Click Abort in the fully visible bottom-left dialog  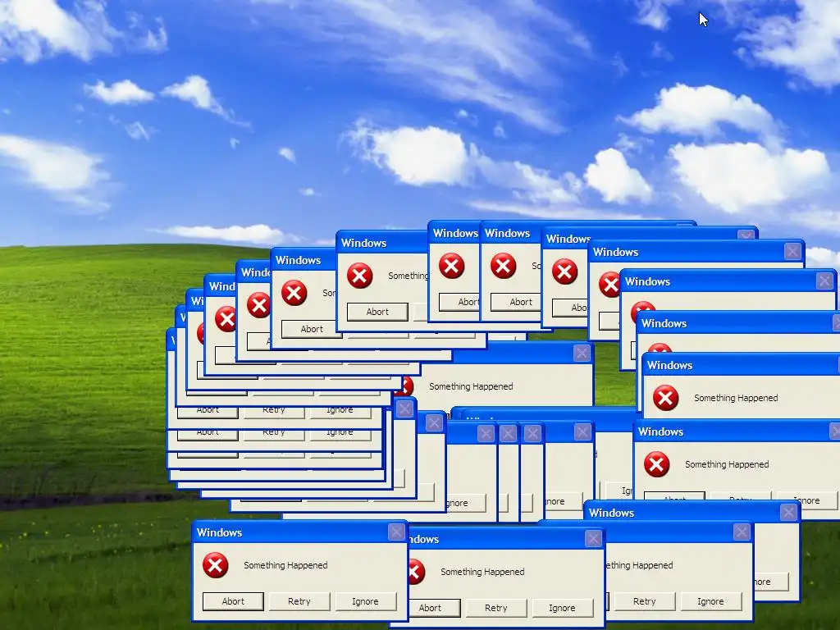(233, 601)
